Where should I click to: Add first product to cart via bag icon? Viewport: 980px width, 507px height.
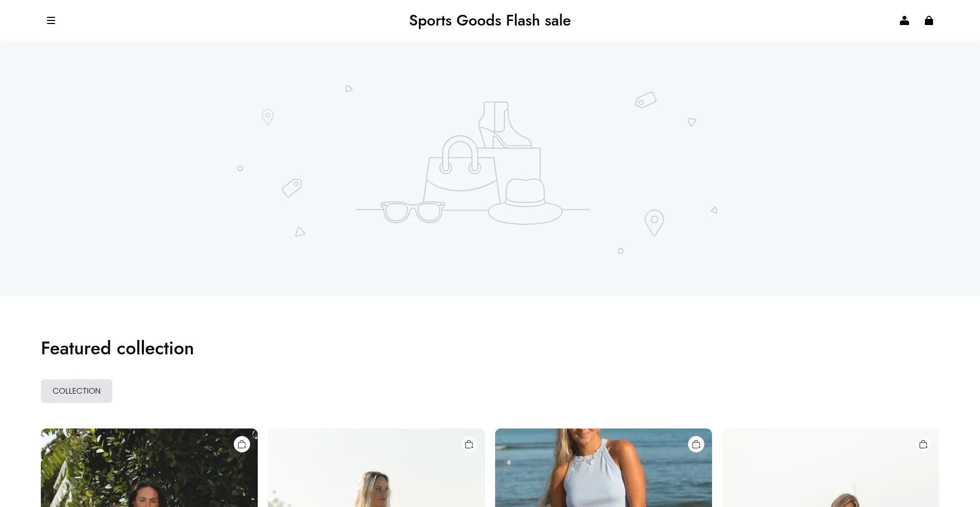[242, 444]
